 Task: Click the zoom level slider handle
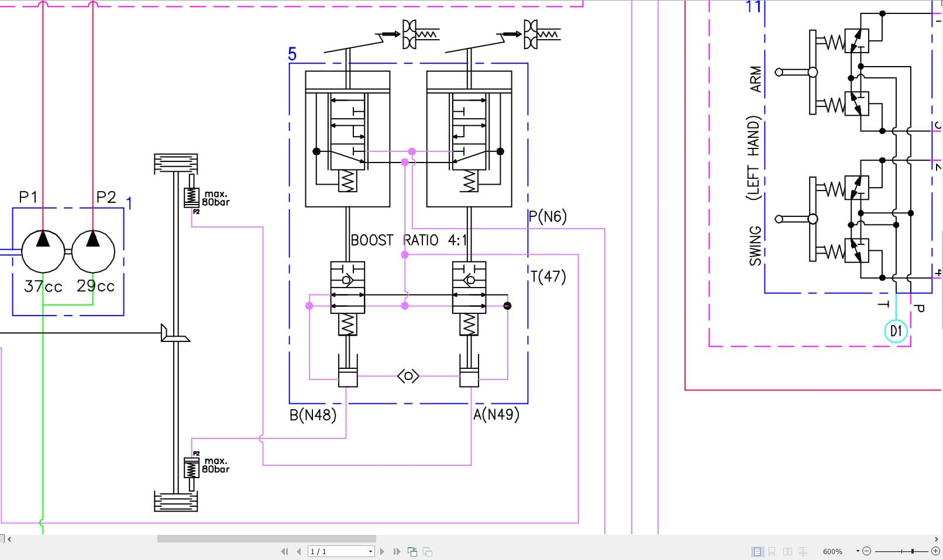tap(913, 551)
